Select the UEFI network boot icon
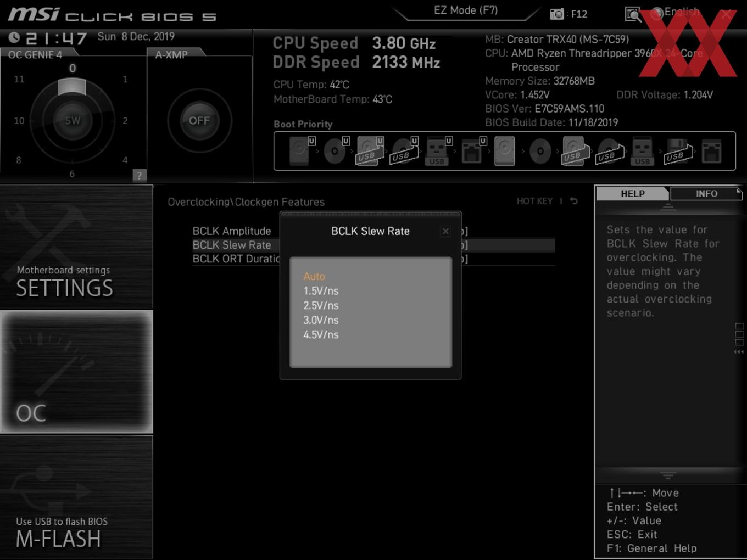This screenshot has height=560, width=747. (x=473, y=151)
